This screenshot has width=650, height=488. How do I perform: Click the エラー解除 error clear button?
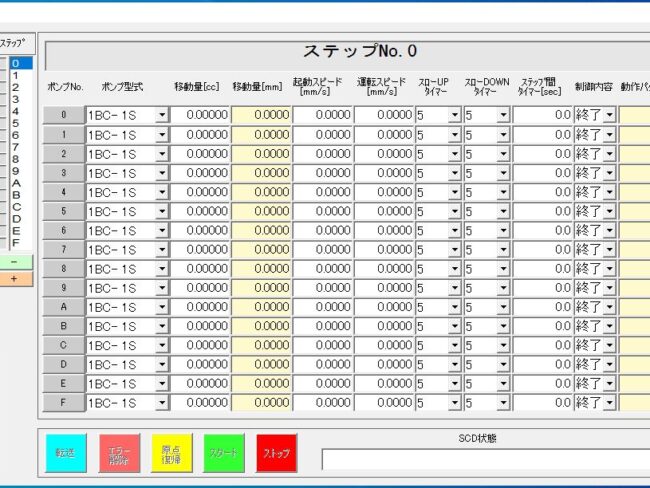[x=119, y=453]
